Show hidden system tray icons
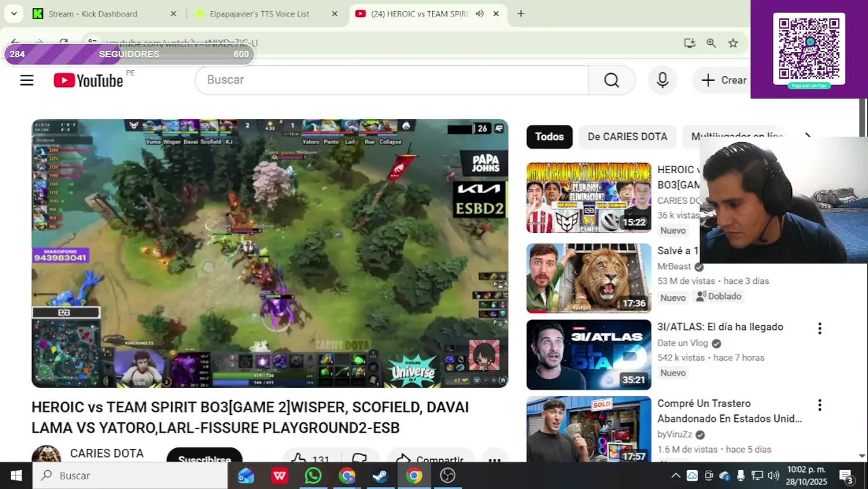 (x=676, y=475)
